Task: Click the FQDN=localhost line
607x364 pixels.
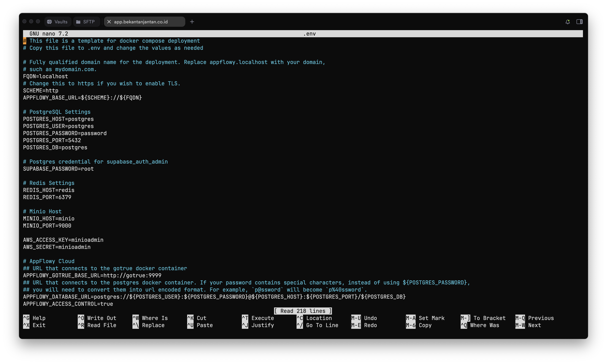Action: 46,76
